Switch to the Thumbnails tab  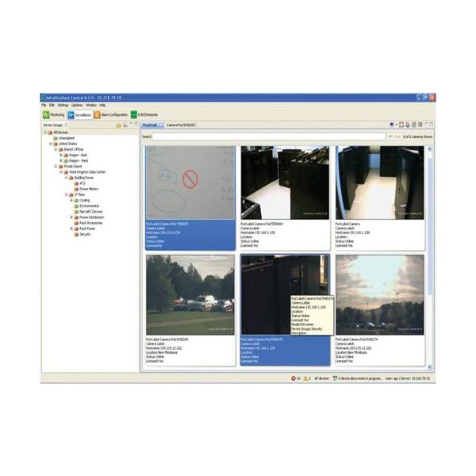tap(151, 125)
